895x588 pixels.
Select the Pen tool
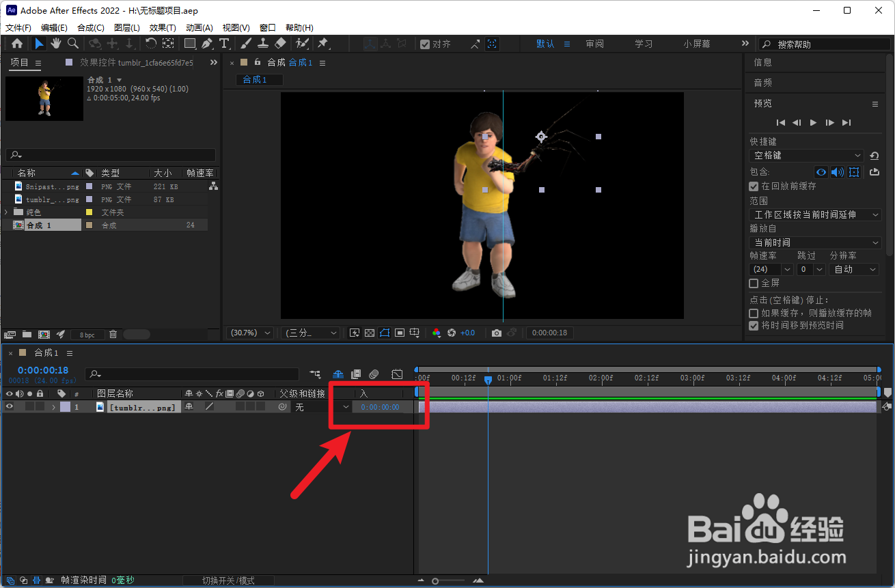click(207, 44)
